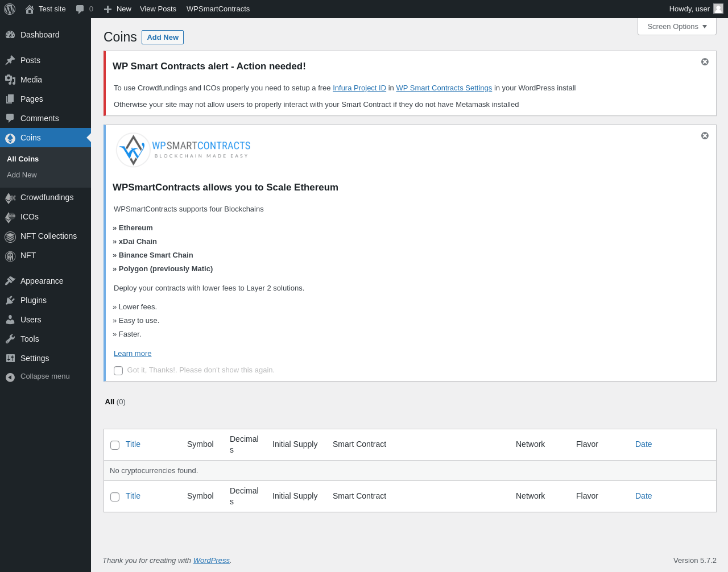Click 'No cryptocurrencies found.' row text
The width and height of the screenshot is (728, 572).
[x=154, y=470]
